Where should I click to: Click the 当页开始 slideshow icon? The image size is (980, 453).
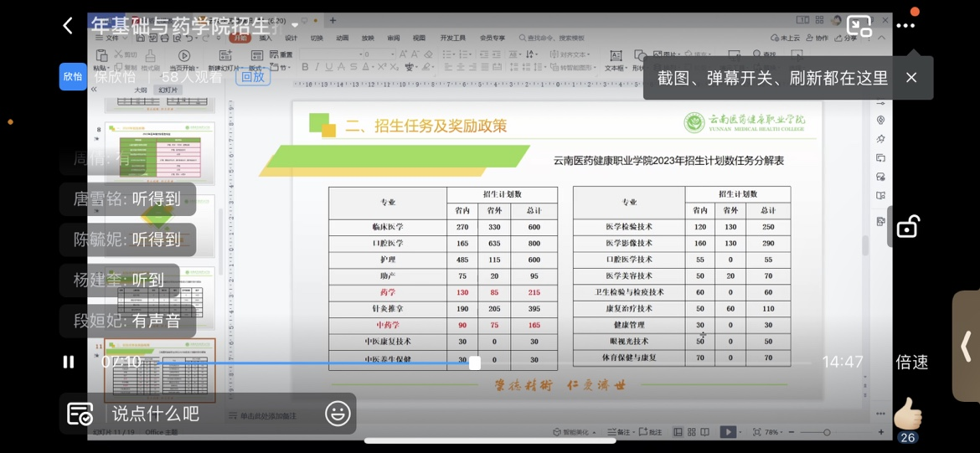[183, 55]
